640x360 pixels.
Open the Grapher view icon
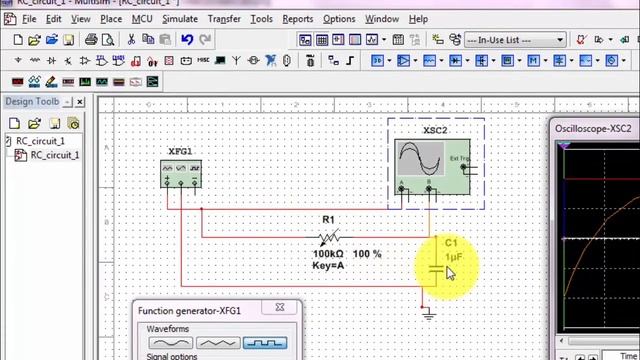372,40
